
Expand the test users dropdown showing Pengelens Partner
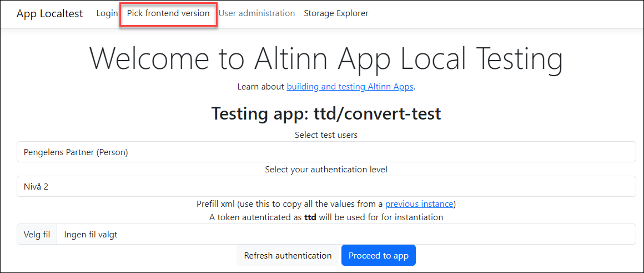tap(326, 152)
